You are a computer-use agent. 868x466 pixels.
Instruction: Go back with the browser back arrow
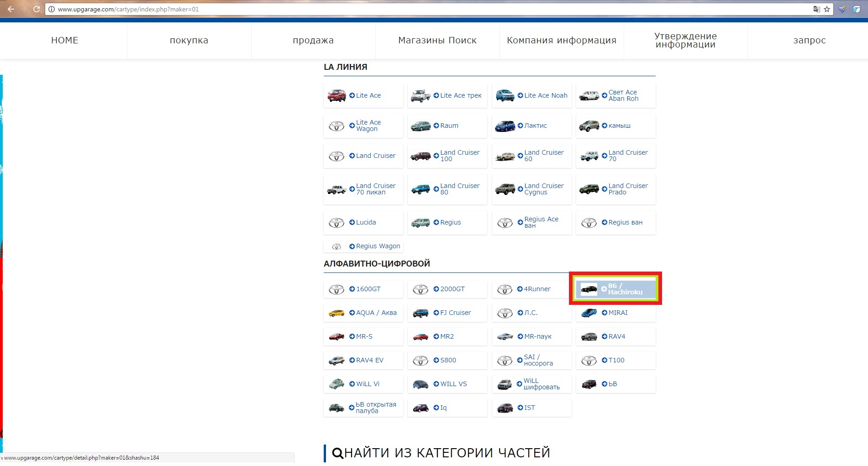[11, 9]
